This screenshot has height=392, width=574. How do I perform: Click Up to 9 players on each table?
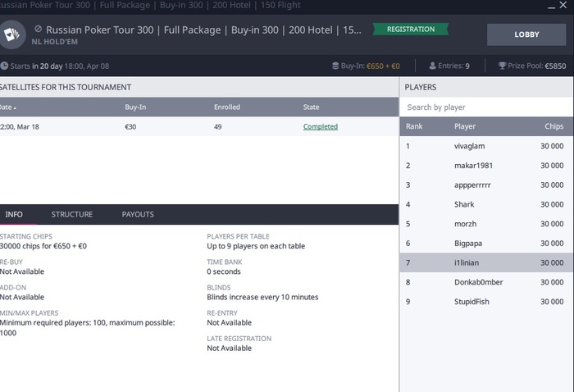256,246
